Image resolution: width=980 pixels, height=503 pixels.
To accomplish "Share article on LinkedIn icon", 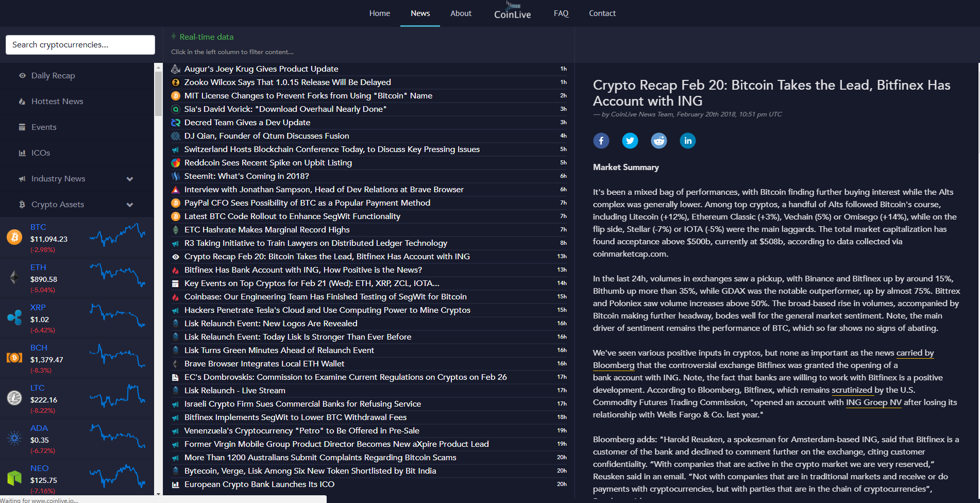I will pyautogui.click(x=688, y=141).
